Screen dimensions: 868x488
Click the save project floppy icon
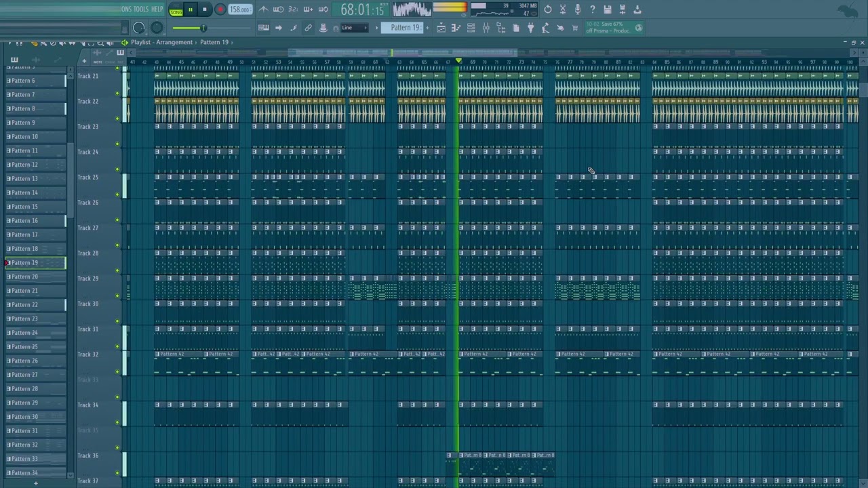pos(608,9)
